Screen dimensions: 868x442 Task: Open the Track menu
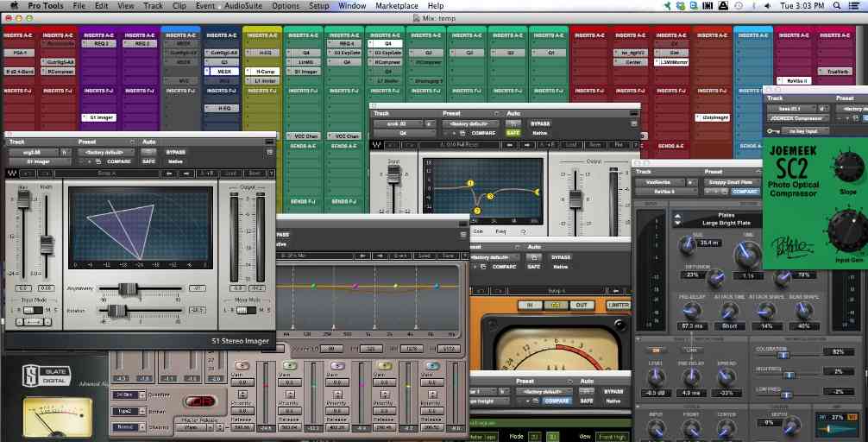[x=154, y=5]
